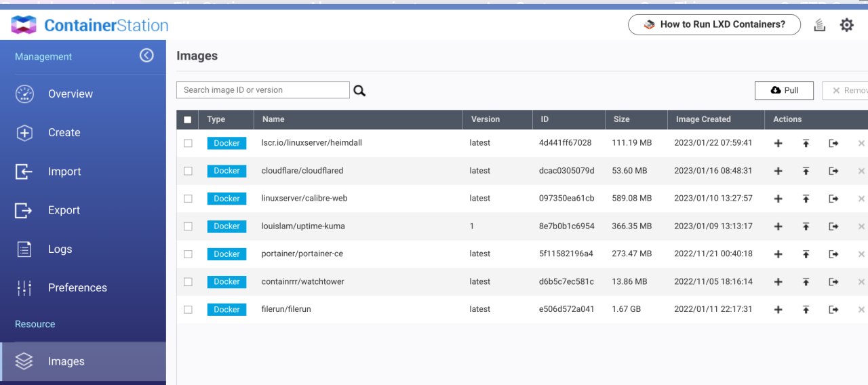This screenshot has height=385, width=868.
Task: Focus the Search image ID or version field
Action: pos(262,90)
